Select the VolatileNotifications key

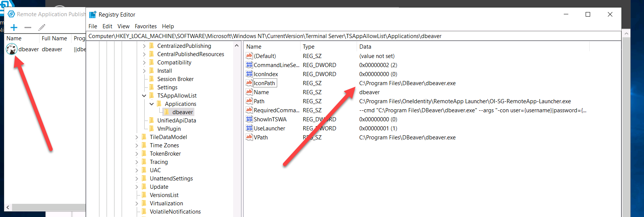175,212
